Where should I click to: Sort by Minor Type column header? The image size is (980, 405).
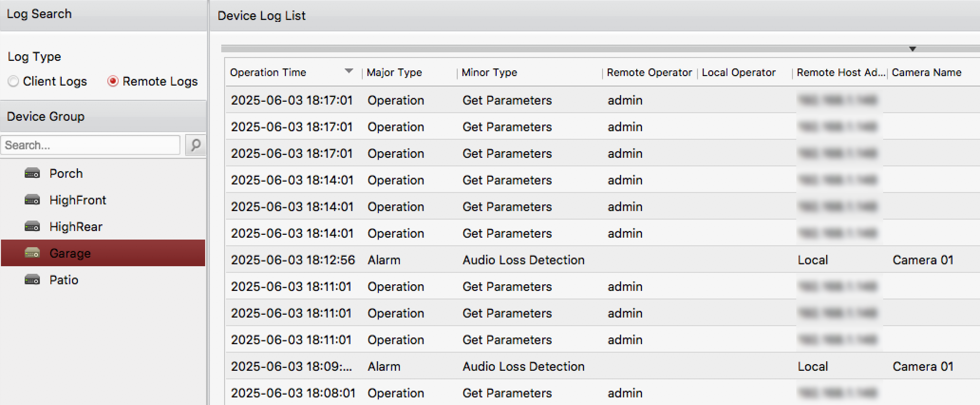[x=489, y=73]
